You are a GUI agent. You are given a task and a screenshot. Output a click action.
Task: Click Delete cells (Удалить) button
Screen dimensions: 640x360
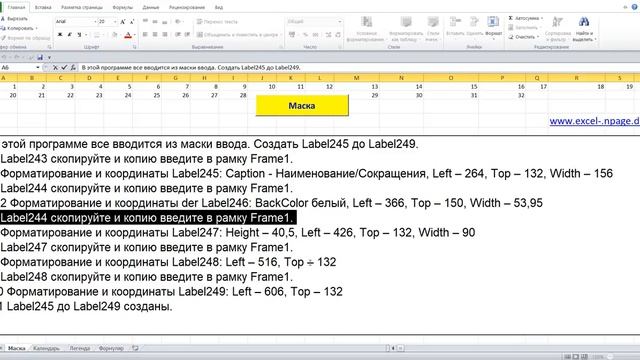pos(474,27)
